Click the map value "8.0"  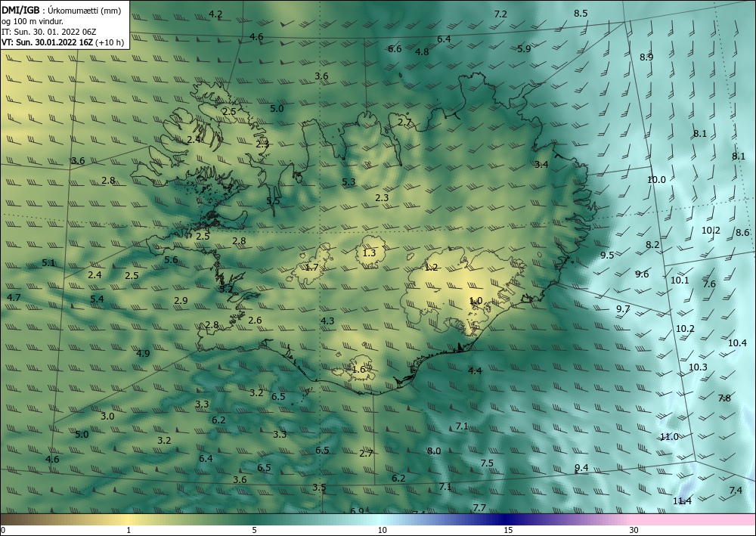click(x=434, y=451)
